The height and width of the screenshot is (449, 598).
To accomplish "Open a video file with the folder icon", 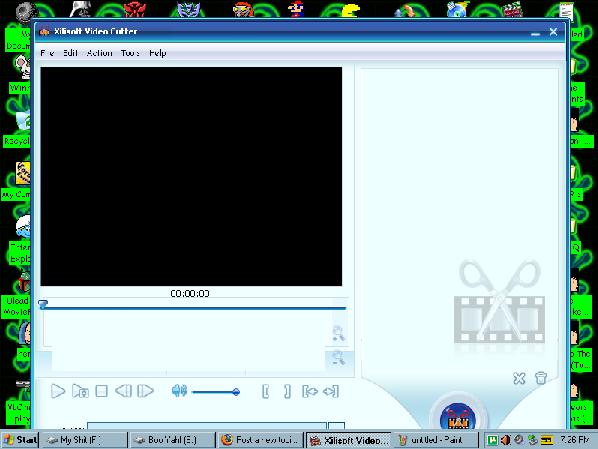I will (80, 391).
